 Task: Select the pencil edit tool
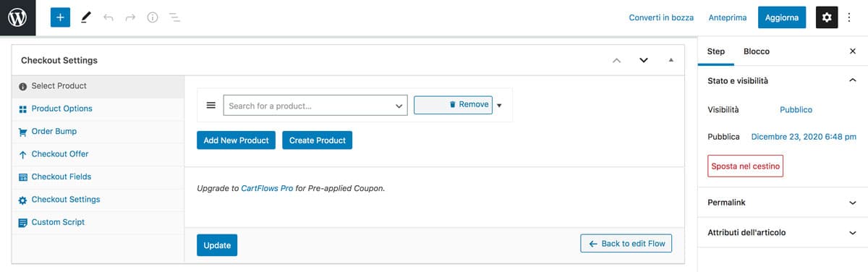(86, 17)
